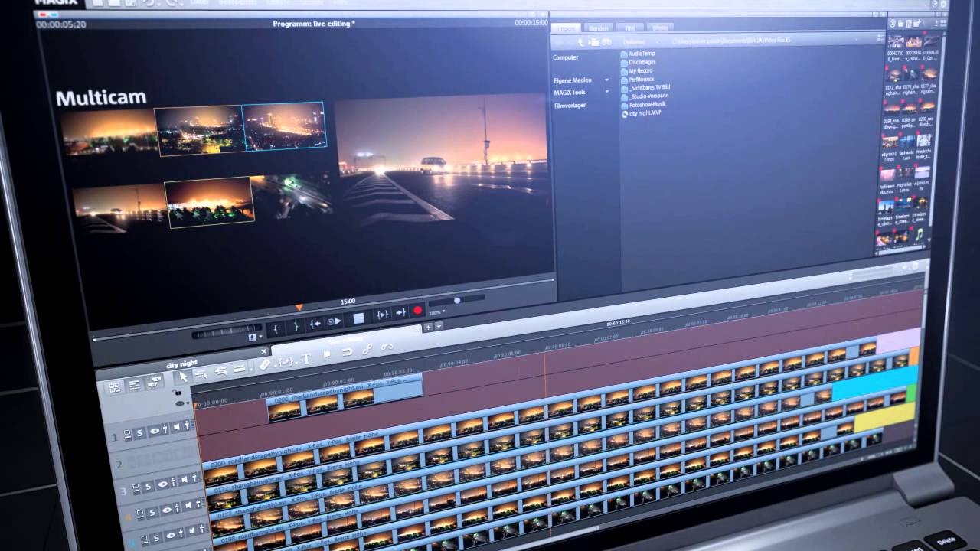This screenshot has height=551, width=980.
Task: Click plus button below preview monitor
Action: [x=428, y=327]
